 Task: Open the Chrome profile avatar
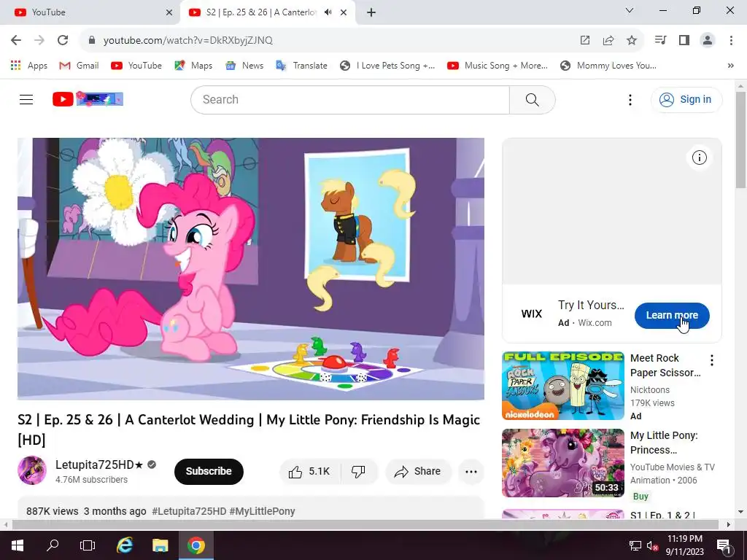(x=708, y=40)
